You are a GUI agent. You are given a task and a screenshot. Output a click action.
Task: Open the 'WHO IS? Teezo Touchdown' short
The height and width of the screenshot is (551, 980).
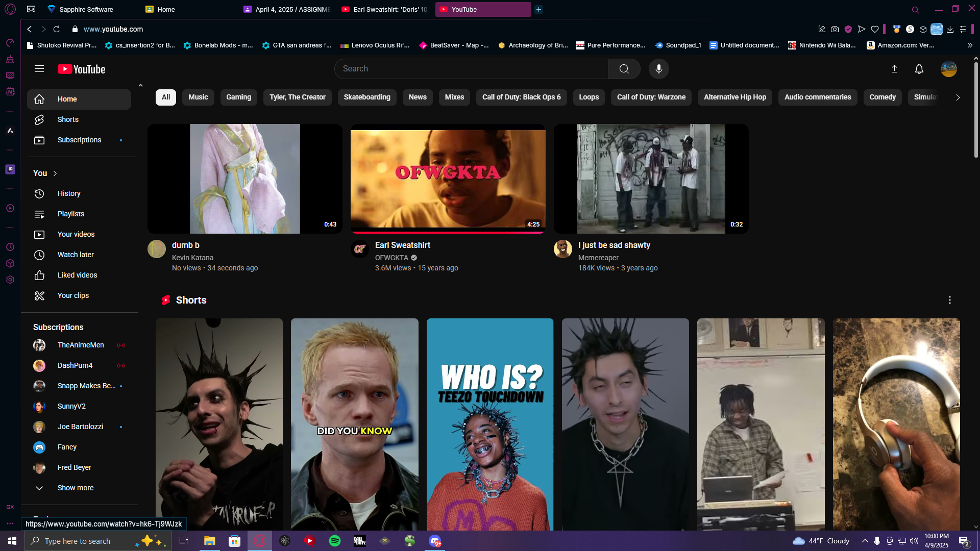click(490, 424)
